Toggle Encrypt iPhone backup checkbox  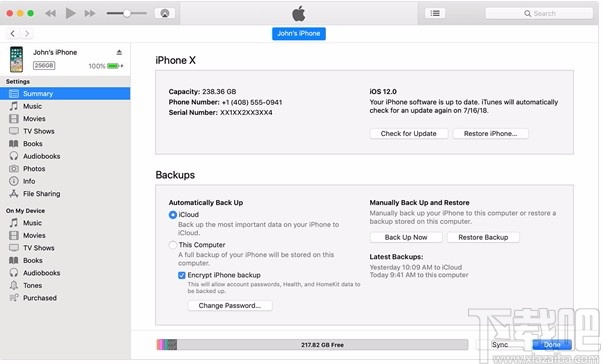(x=182, y=275)
